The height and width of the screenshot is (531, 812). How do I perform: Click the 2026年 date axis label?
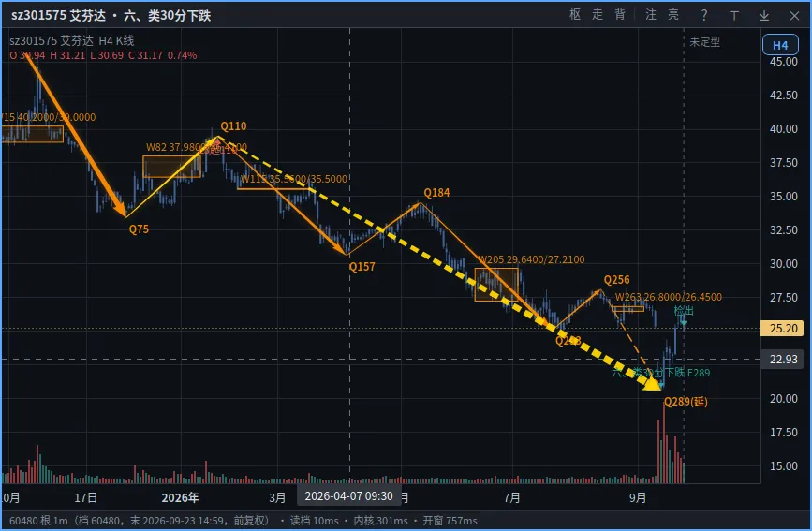(180, 498)
